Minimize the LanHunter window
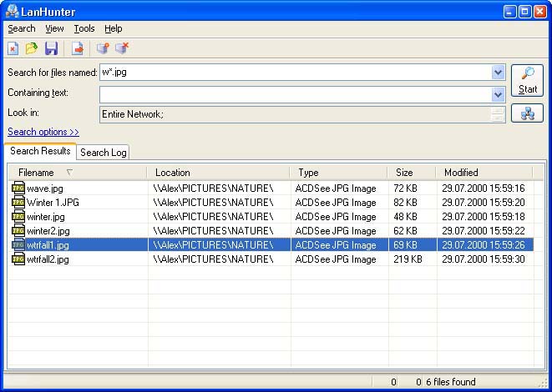Image resolution: width=552 pixels, height=392 pixels. [x=509, y=12]
